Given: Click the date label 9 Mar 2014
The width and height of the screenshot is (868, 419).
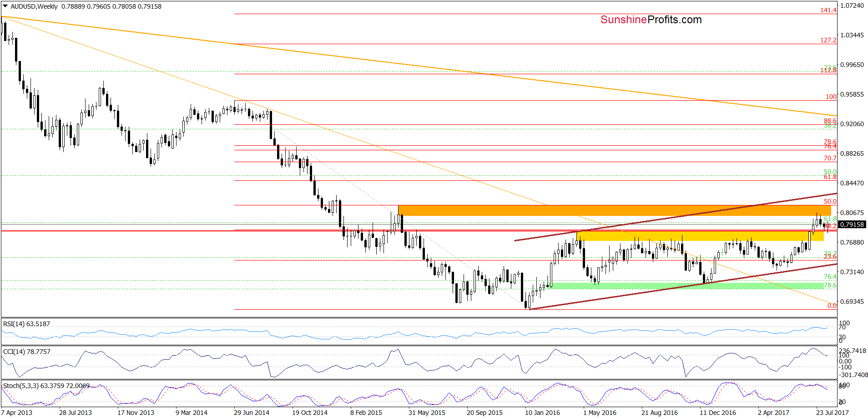Looking at the screenshot, I should tap(192, 413).
